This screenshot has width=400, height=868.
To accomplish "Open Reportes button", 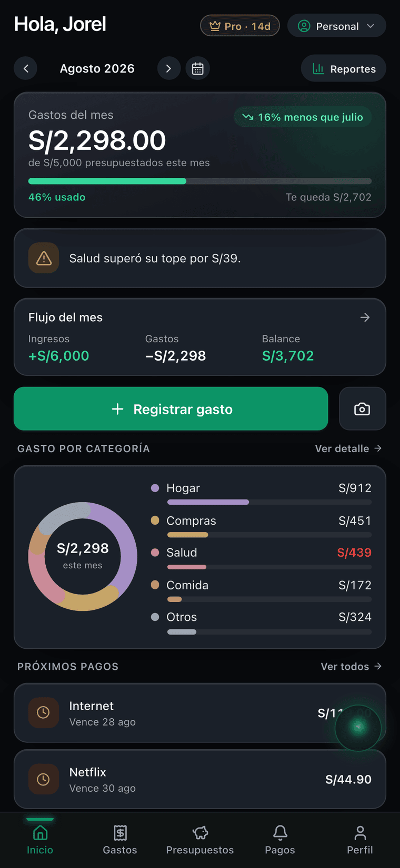I will point(344,68).
